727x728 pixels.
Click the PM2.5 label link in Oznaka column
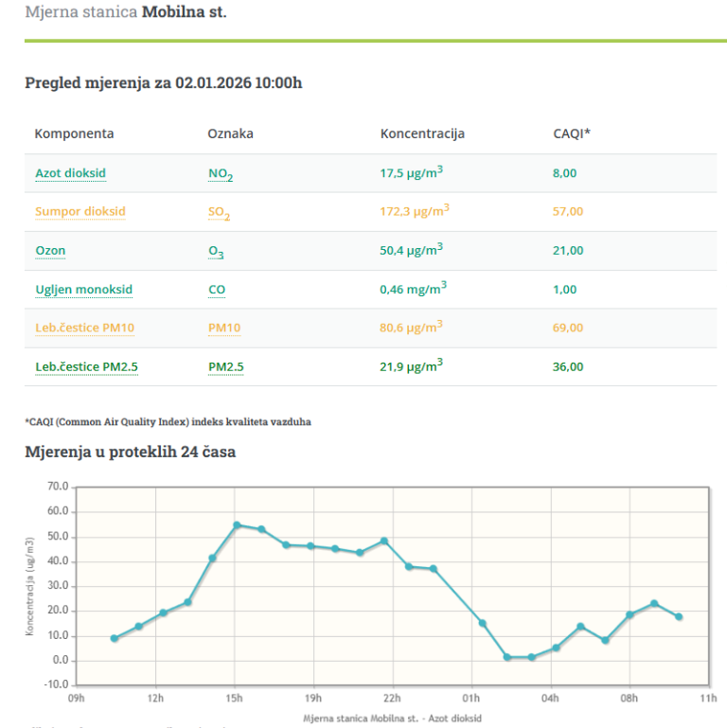(227, 367)
